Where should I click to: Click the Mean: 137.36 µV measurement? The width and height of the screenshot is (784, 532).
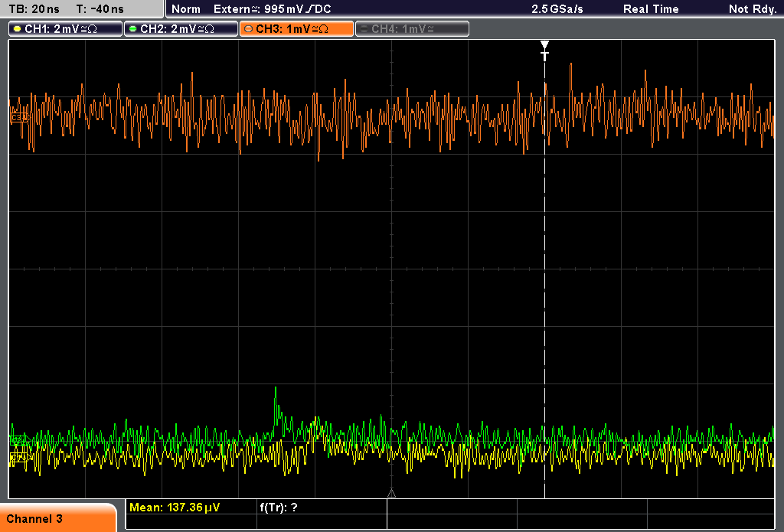(x=175, y=508)
